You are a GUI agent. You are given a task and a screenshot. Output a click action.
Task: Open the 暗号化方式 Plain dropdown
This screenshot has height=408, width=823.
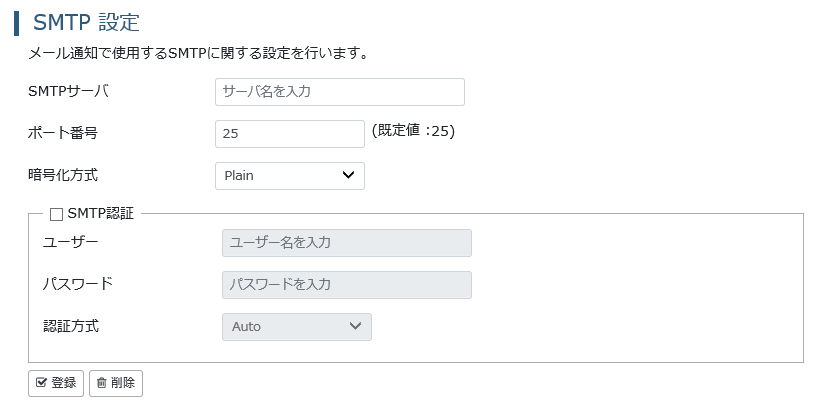point(290,175)
